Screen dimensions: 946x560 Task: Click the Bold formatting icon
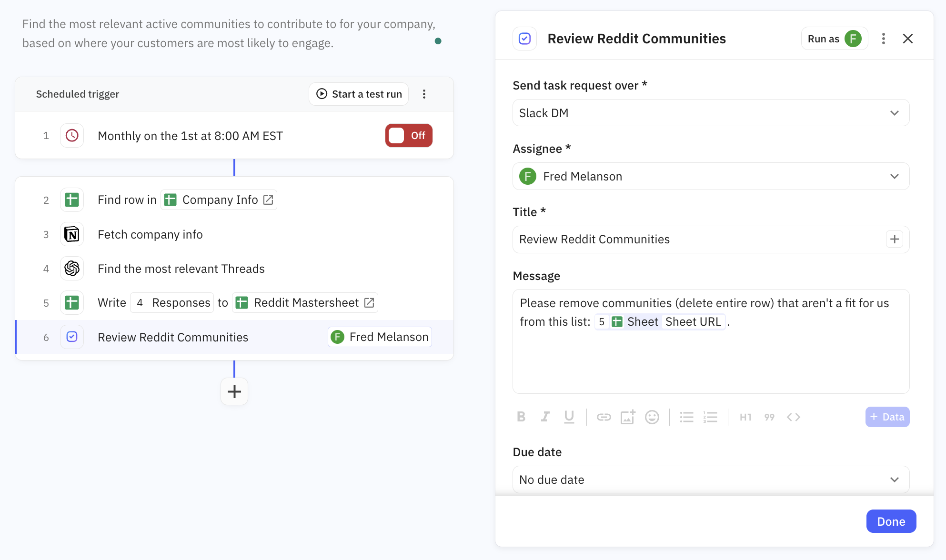pos(521,417)
